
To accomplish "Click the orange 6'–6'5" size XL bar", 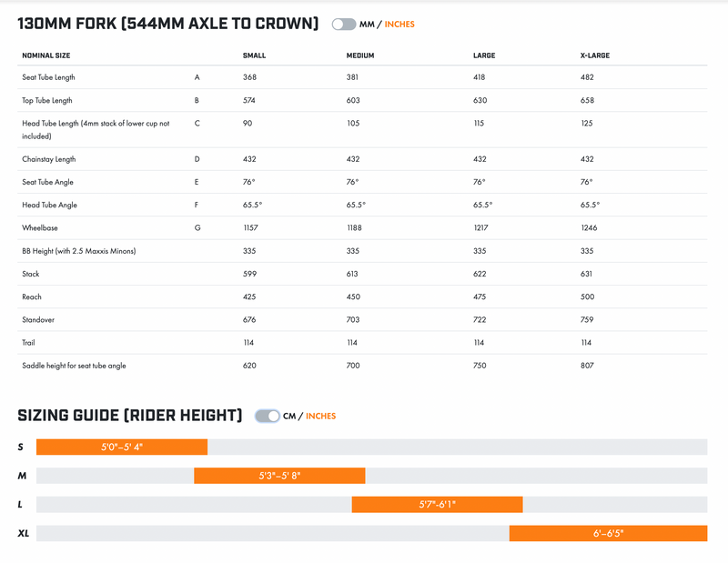I will coord(608,533).
